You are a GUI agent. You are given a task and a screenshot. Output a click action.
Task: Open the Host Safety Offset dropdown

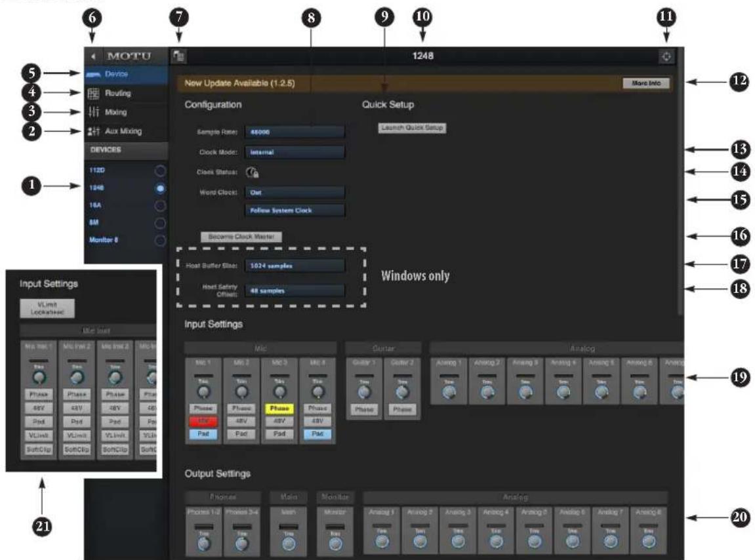pyautogui.click(x=295, y=291)
